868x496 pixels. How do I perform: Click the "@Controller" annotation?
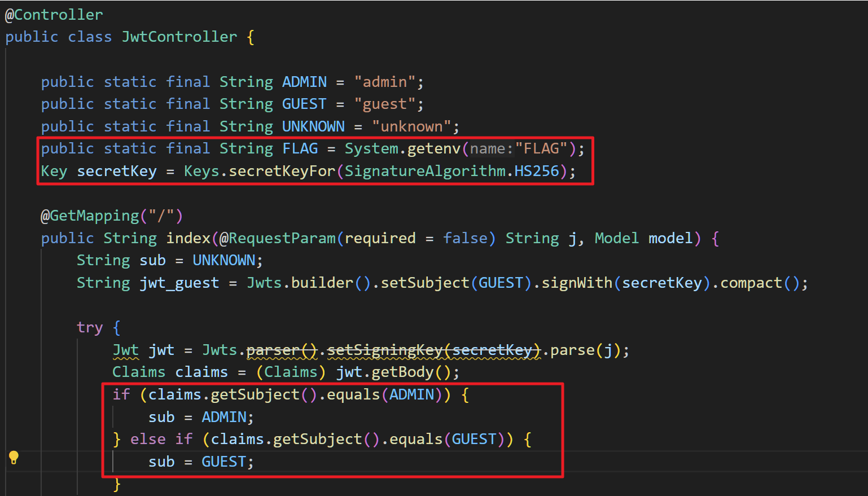54,15
